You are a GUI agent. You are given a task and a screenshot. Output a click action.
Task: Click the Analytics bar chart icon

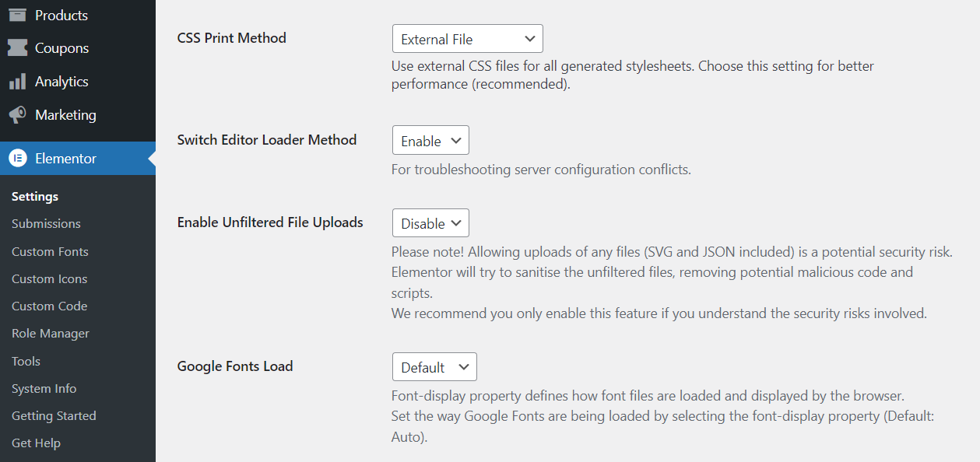[x=17, y=82]
